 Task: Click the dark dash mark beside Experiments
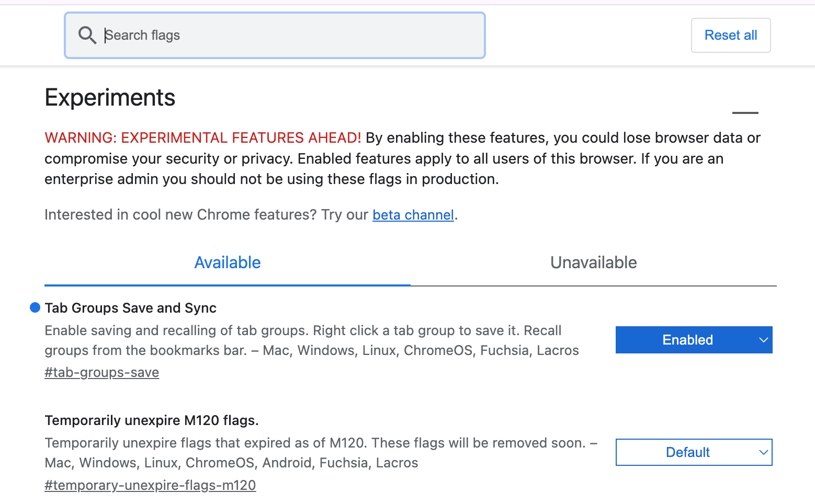click(745, 112)
